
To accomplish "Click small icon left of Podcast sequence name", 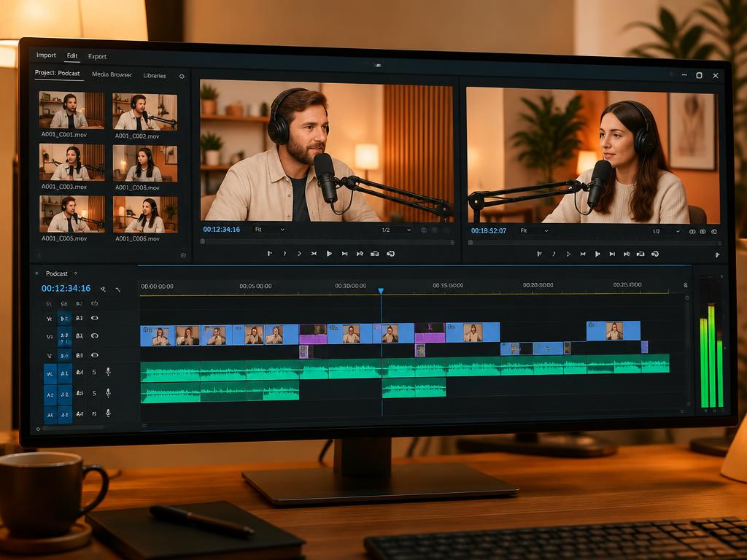I will pyautogui.click(x=36, y=273).
